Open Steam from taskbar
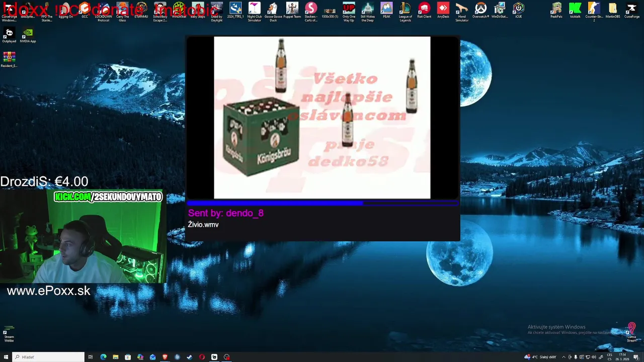 tap(189, 357)
